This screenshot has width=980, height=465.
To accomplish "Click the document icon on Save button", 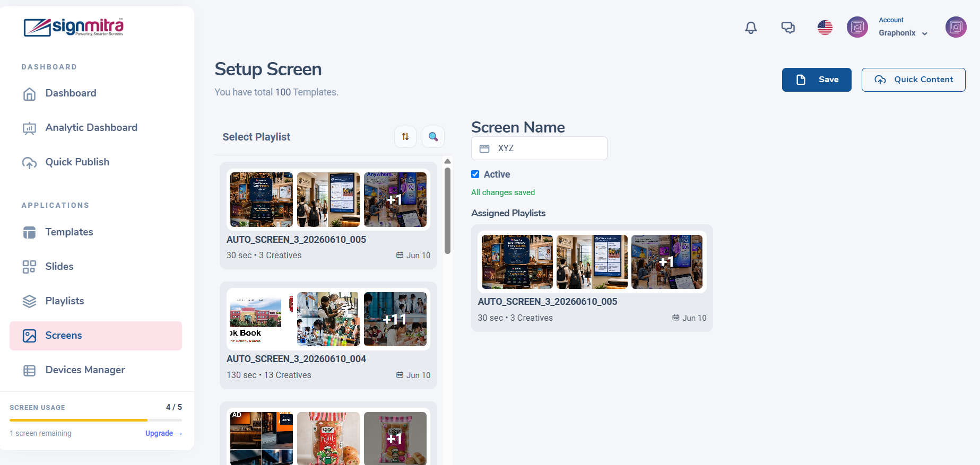I will pos(801,80).
